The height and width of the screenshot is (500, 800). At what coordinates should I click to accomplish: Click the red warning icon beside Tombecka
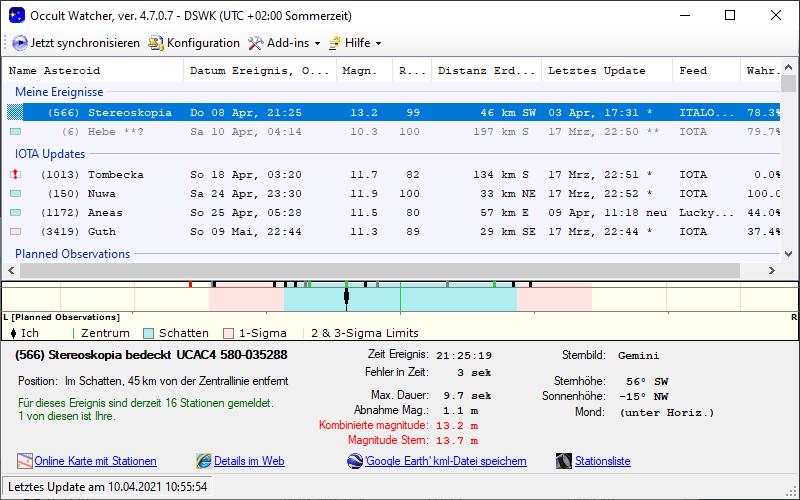(15, 175)
